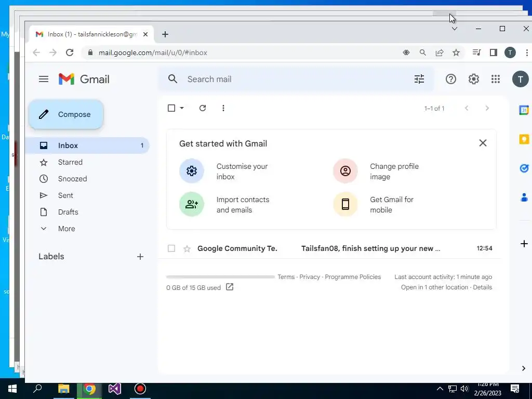
Task: Open Windows Start menu
Action: [12, 389]
